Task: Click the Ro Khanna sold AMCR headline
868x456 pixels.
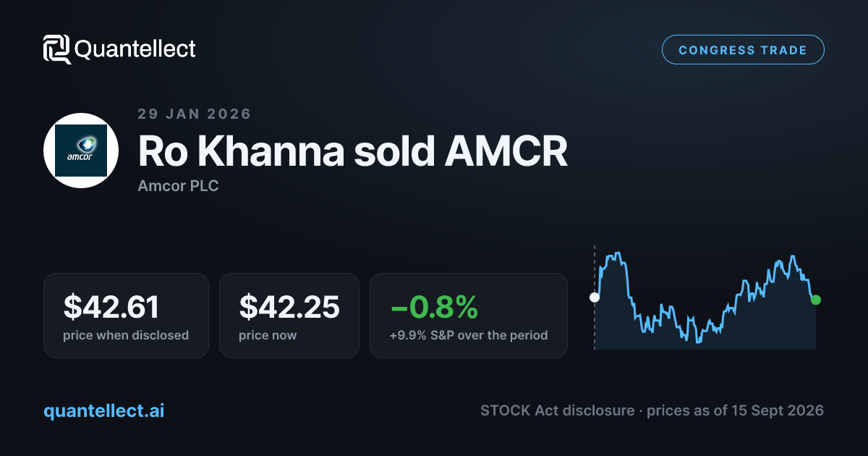Action: point(353,151)
